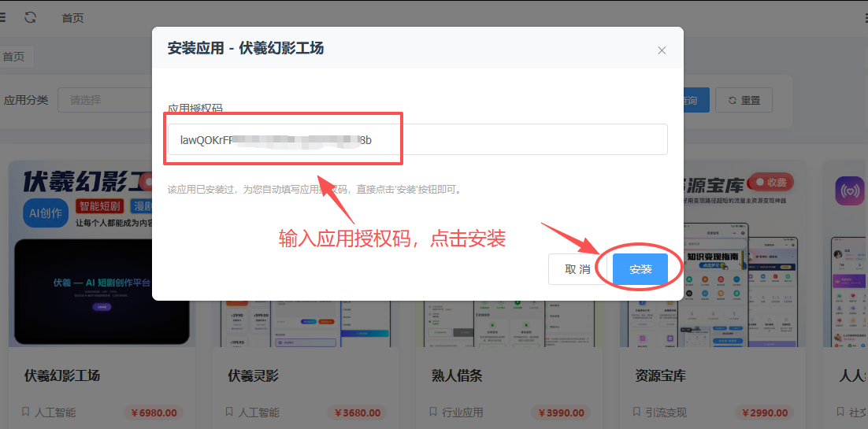Click the 资源宝库 card preview image
Image resolution: width=868 pixels, height=429 pixels.
744,254
